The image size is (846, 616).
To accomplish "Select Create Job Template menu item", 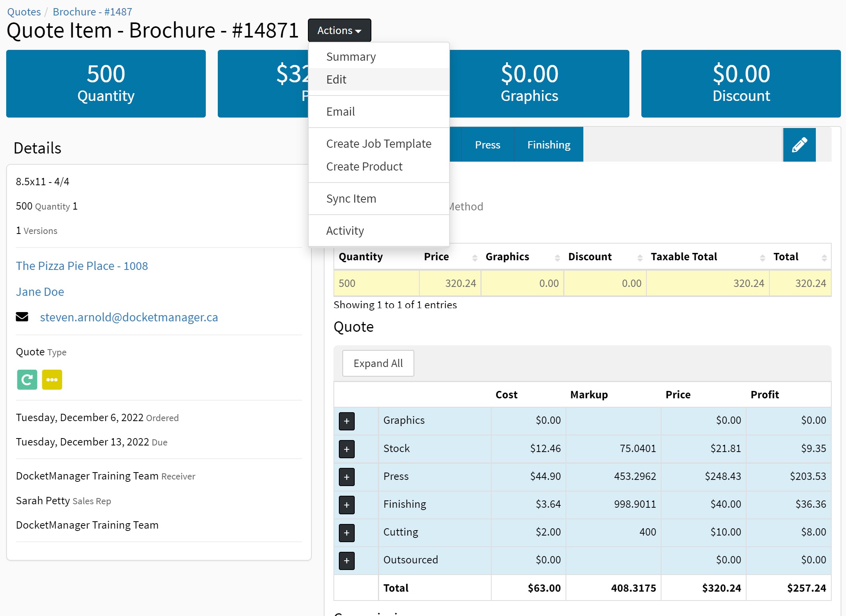I will 378,143.
